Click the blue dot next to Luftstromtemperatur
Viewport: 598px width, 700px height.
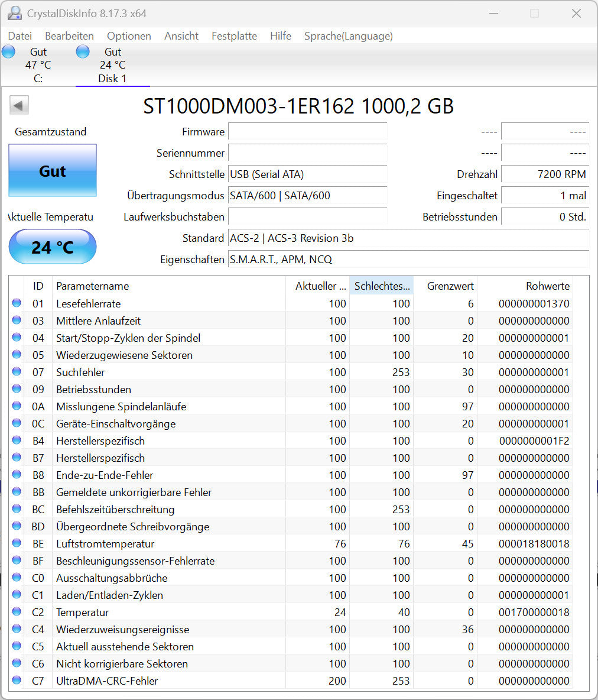pyautogui.click(x=18, y=543)
